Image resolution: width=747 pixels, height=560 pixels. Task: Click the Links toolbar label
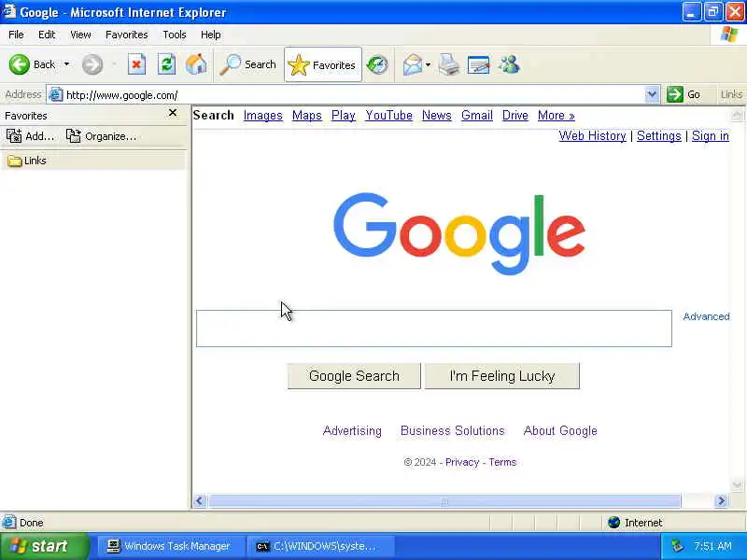point(731,94)
